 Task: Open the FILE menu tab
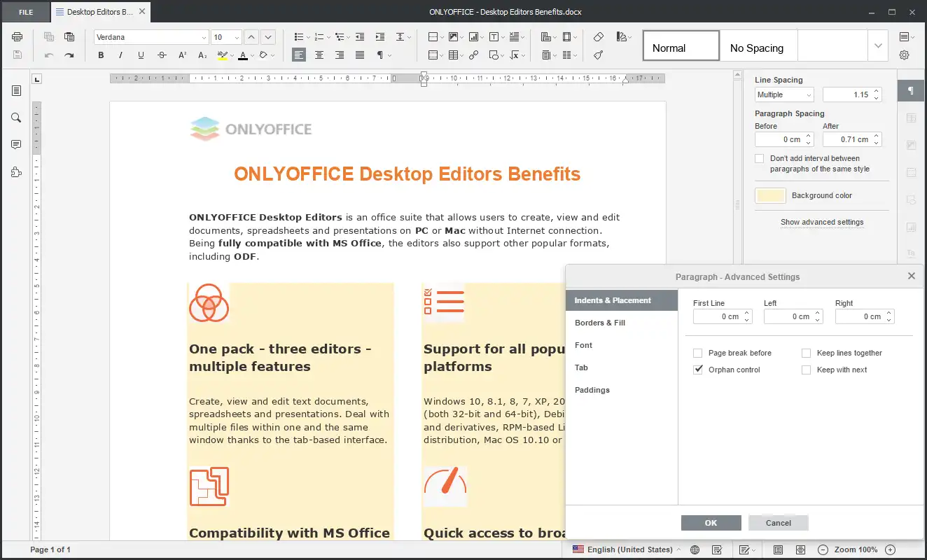pyautogui.click(x=25, y=12)
